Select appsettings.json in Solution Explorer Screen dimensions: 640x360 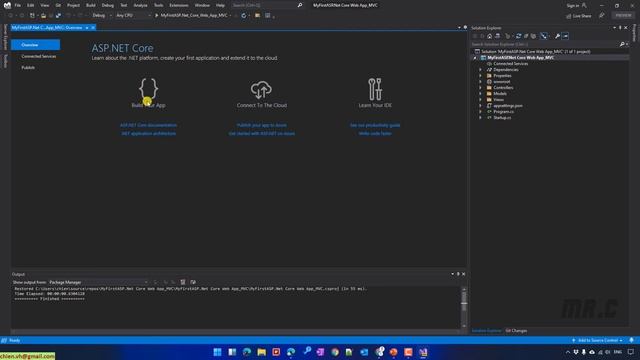tap(508, 106)
